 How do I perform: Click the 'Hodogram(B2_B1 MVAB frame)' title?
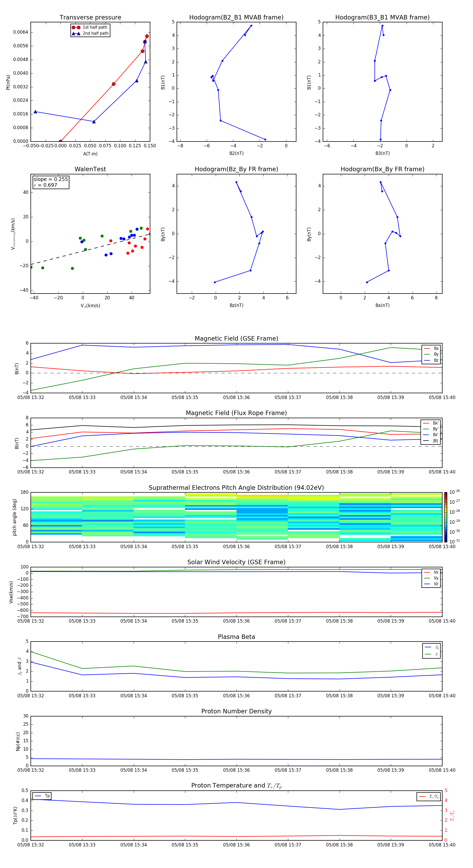pos(236,18)
